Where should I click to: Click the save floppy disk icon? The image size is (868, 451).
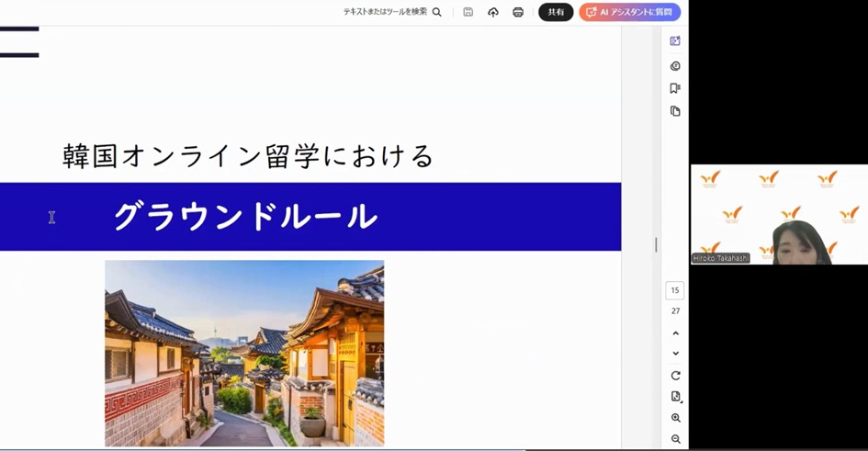pyautogui.click(x=468, y=12)
